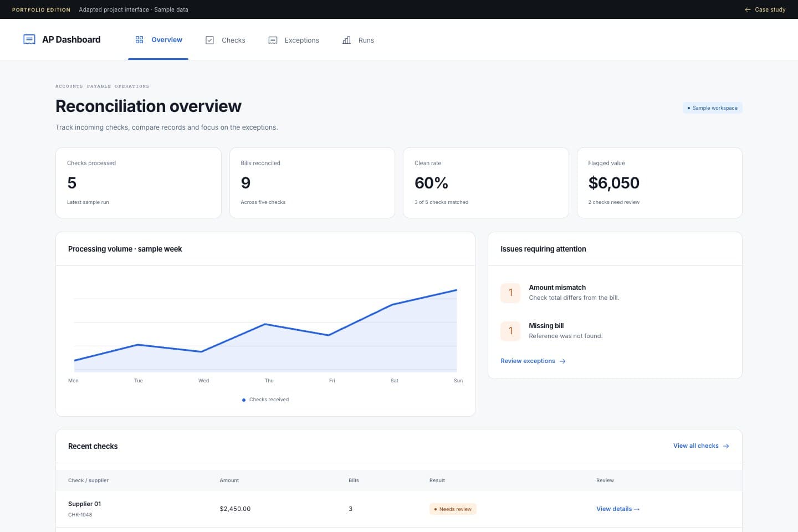This screenshot has width=798, height=532.
Task: Go to the Exceptions tab
Action: click(x=294, y=40)
